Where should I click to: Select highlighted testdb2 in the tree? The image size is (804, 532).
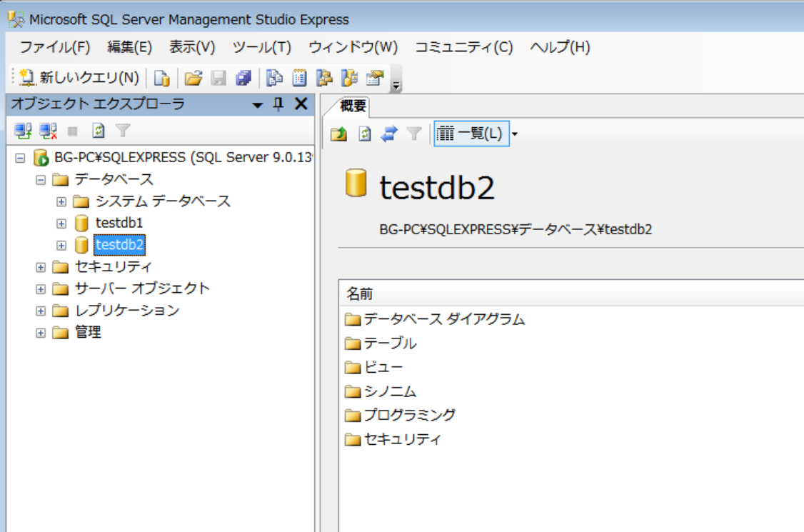pyautogui.click(x=119, y=245)
